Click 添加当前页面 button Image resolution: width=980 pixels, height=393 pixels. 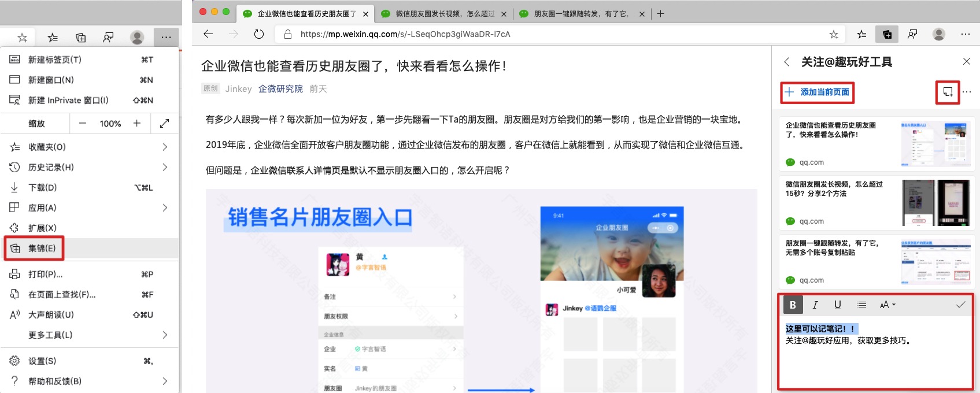pyautogui.click(x=817, y=92)
